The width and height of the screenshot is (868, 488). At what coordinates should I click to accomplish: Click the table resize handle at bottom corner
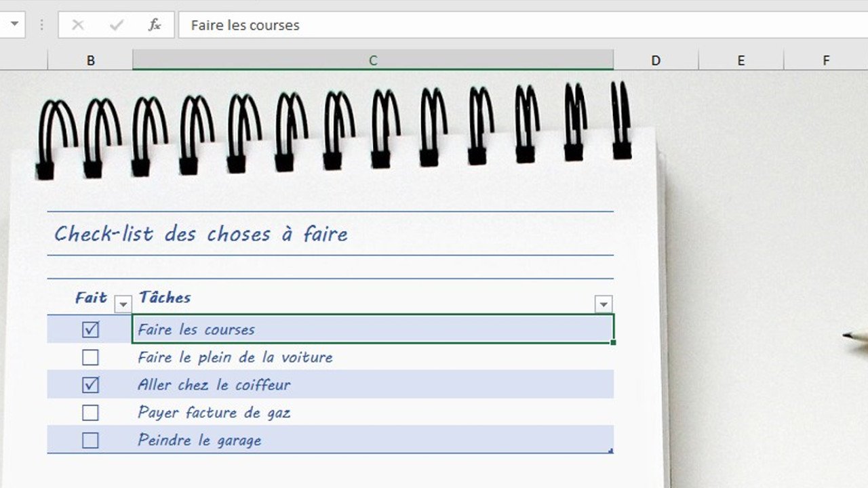click(611, 451)
